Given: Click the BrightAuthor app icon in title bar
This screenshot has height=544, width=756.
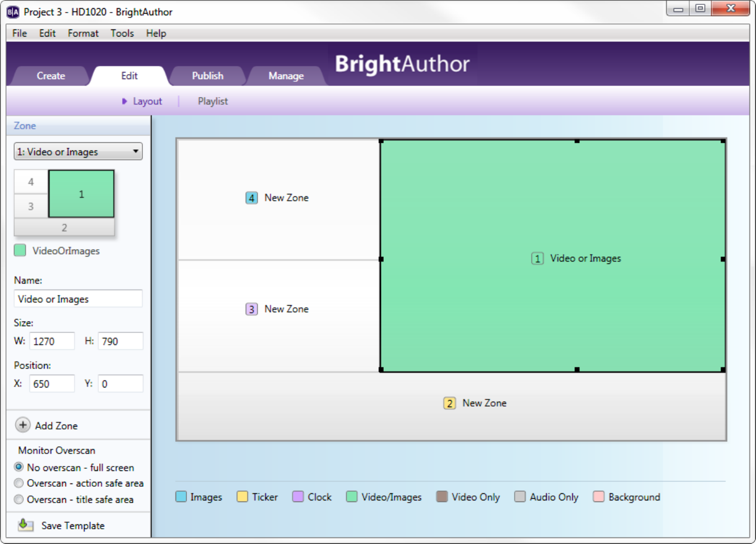Looking at the screenshot, I should [13, 12].
